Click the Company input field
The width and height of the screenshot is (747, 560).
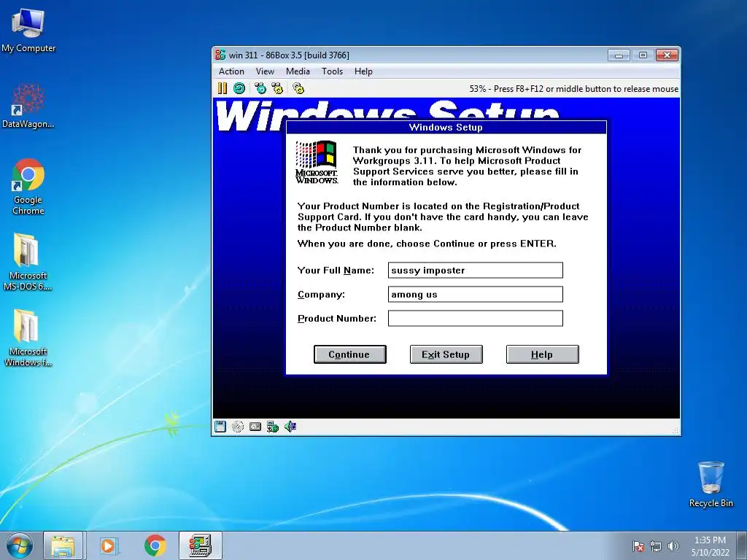click(476, 295)
